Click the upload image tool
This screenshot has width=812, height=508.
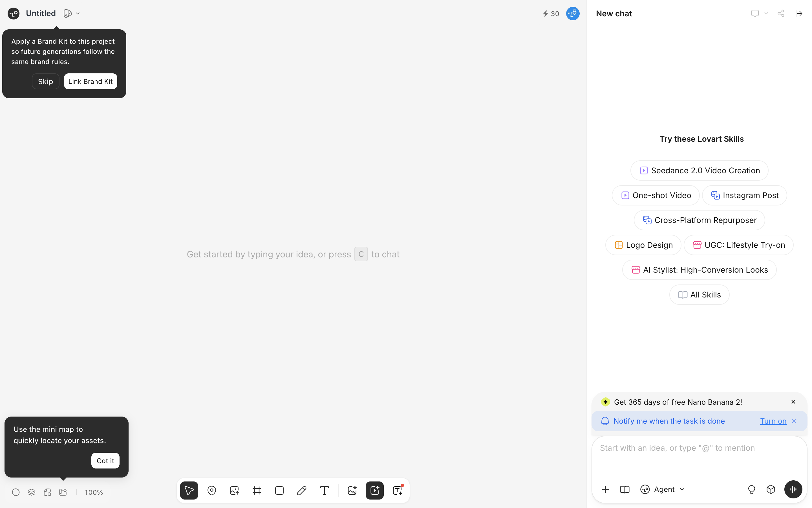coord(234,491)
